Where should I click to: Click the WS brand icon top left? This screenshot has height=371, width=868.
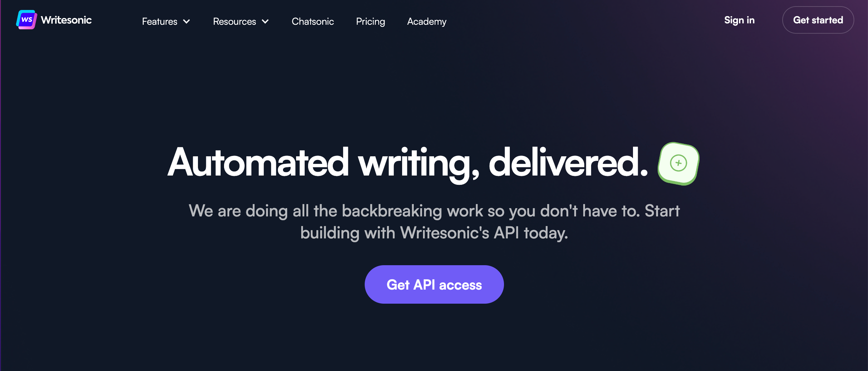click(25, 21)
